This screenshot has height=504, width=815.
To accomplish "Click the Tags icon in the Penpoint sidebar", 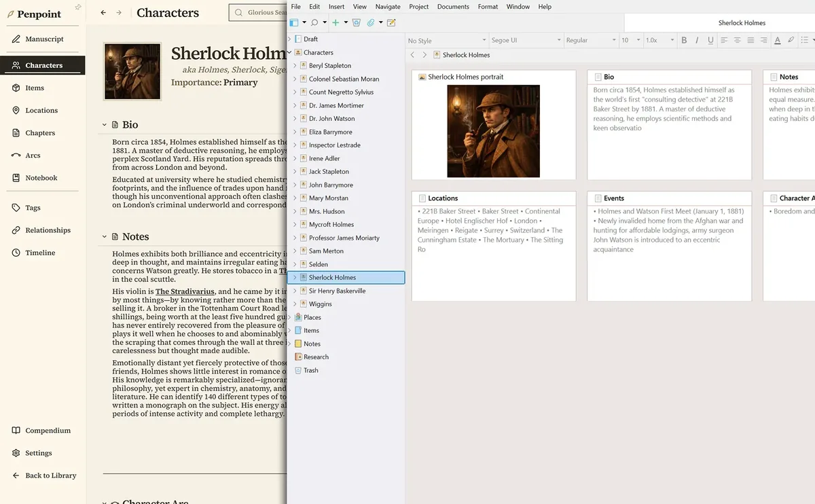I will point(16,208).
